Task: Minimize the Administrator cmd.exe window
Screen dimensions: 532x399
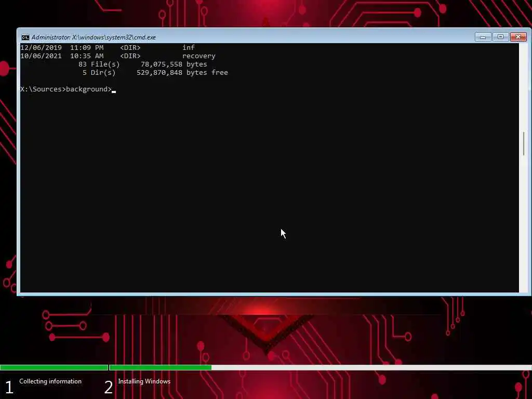Action: click(483, 37)
